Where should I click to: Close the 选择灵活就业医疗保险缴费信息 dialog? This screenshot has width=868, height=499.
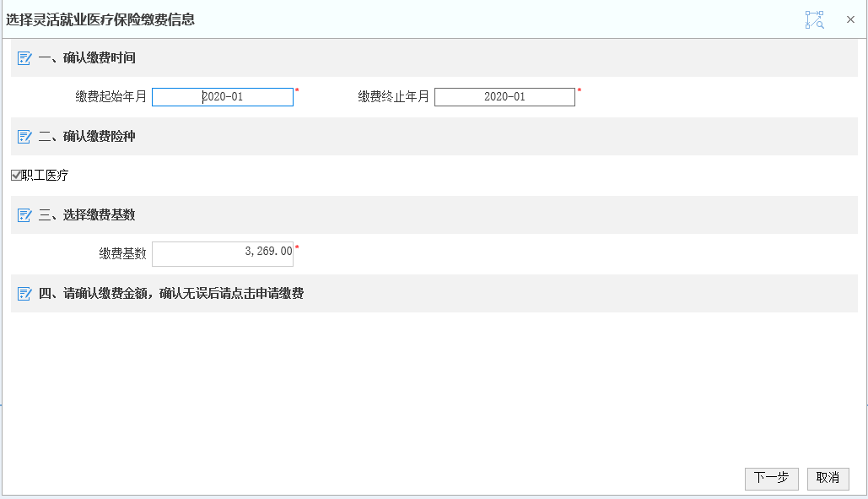pos(851,19)
